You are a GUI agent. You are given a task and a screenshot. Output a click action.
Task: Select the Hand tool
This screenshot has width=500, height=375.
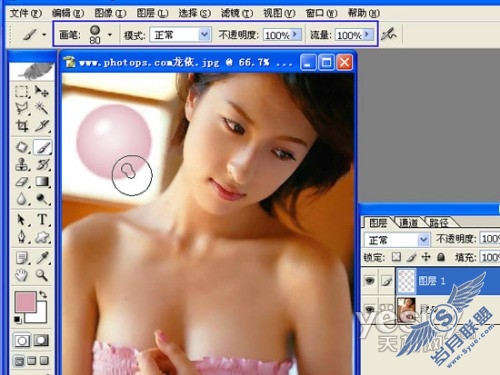22,275
